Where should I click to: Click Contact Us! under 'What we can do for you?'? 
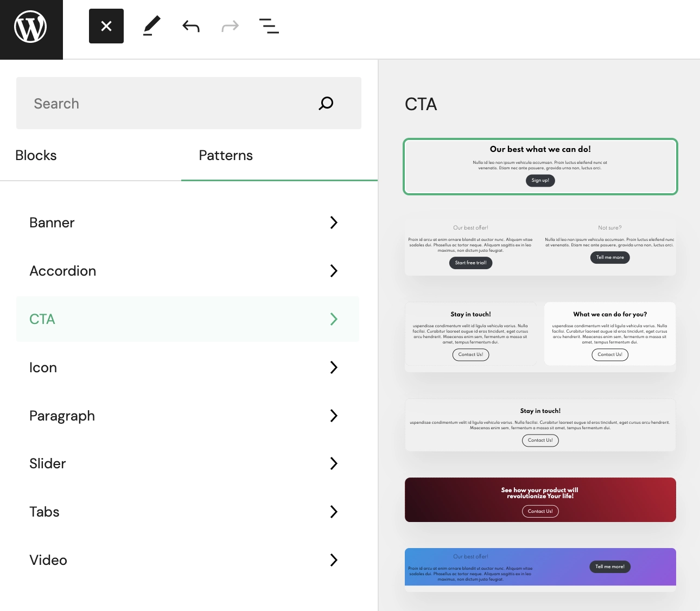610,355
